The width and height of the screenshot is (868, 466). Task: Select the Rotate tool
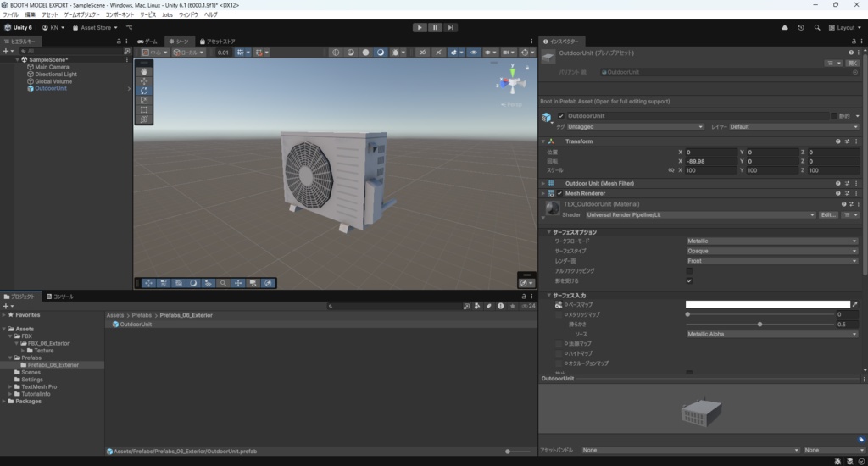point(144,91)
